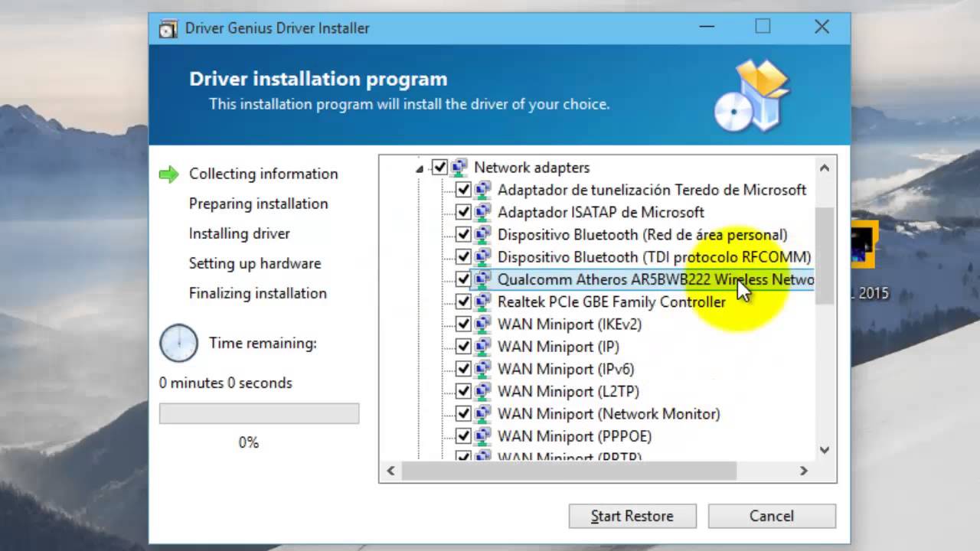Click the Collecting information step label
The width and height of the screenshot is (980, 551).
[x=263, y=174]
